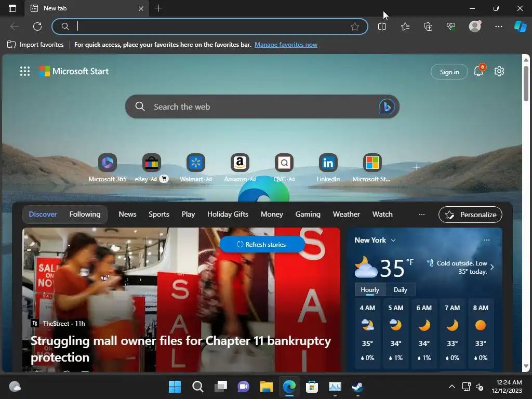The width and height of the screenshot is (532, 399).
Task: Click Manage favorites now link
Action: (x=286, y=45)
